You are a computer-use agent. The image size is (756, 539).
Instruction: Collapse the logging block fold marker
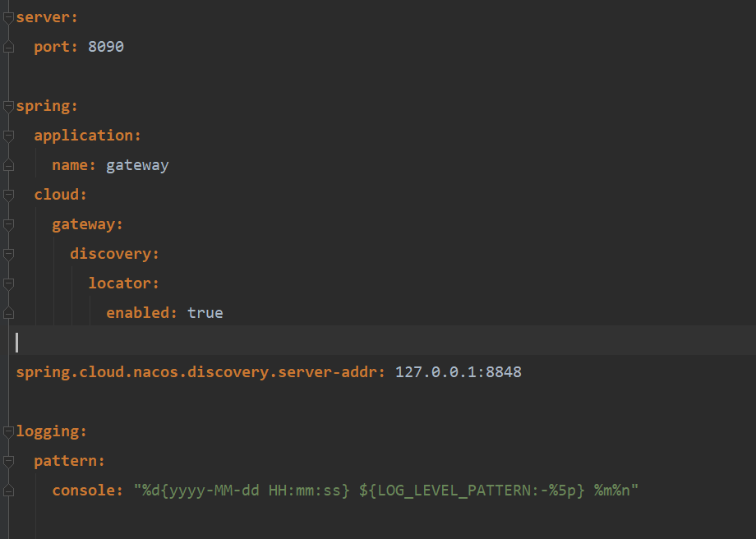click(x=7, y=431)
